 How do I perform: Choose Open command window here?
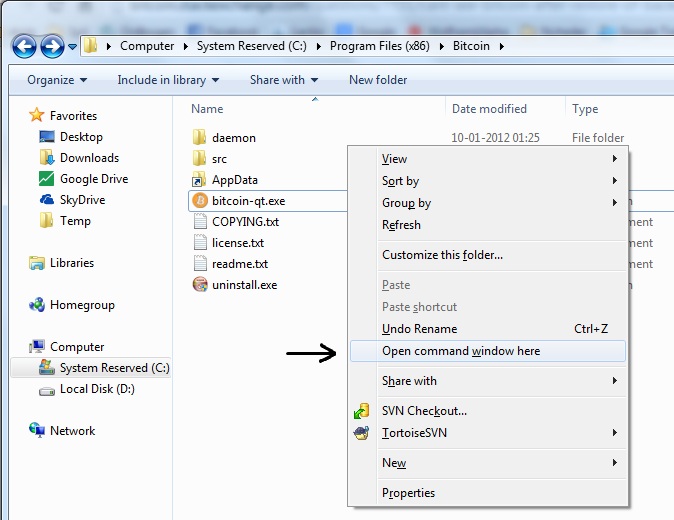[x=488, y=351]
